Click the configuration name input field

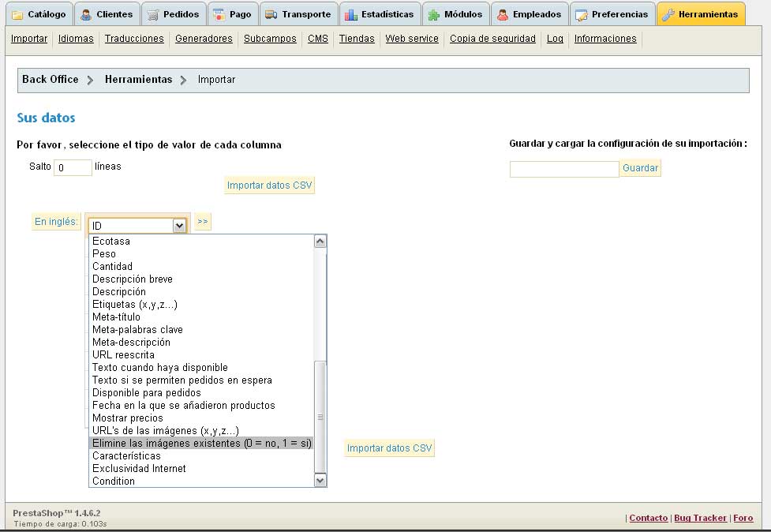(x=564, y=169)
